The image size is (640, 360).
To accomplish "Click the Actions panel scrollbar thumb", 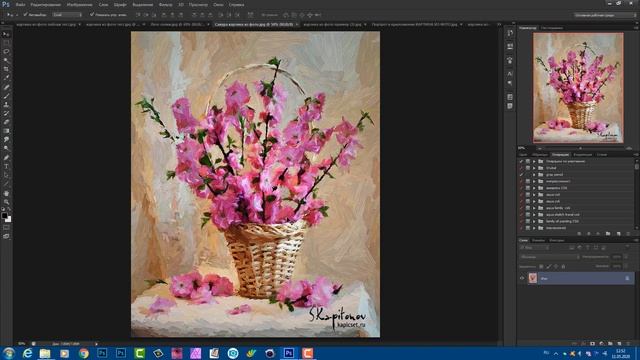I will [636, 166].
